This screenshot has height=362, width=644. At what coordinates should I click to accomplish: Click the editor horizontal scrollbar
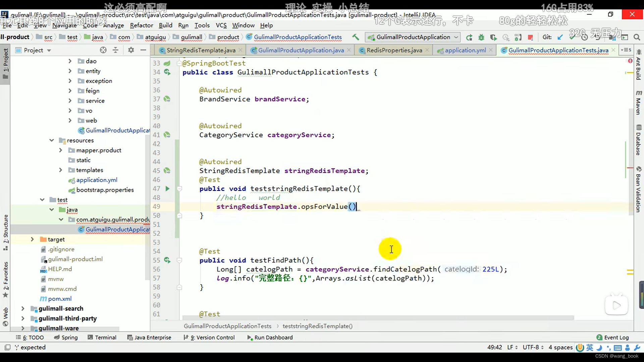coord(378,317)
